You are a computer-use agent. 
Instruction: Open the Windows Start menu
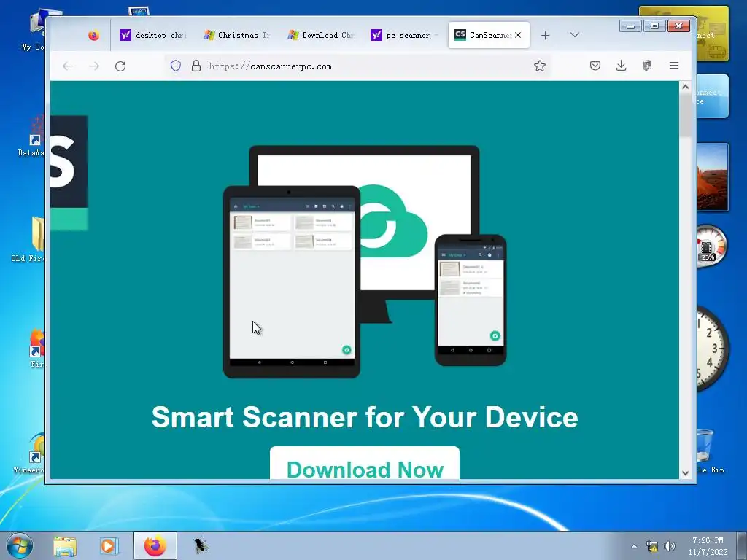20,545
